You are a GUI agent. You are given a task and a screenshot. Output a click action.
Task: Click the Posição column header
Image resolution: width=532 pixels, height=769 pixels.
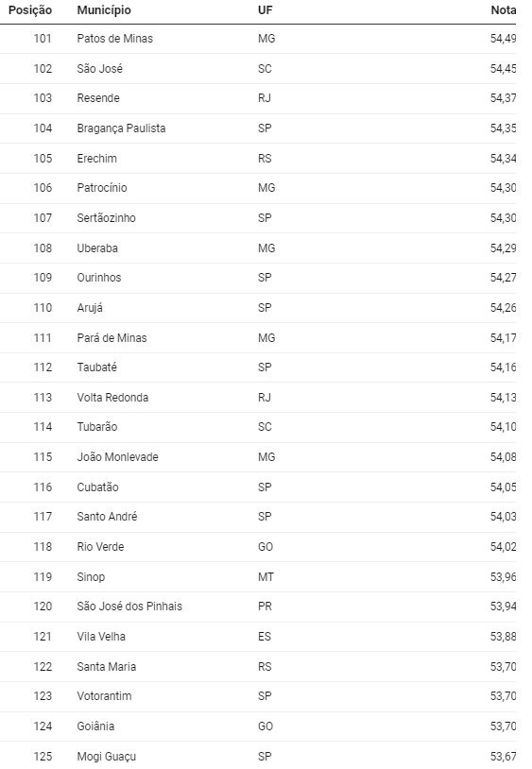point(30,10)
